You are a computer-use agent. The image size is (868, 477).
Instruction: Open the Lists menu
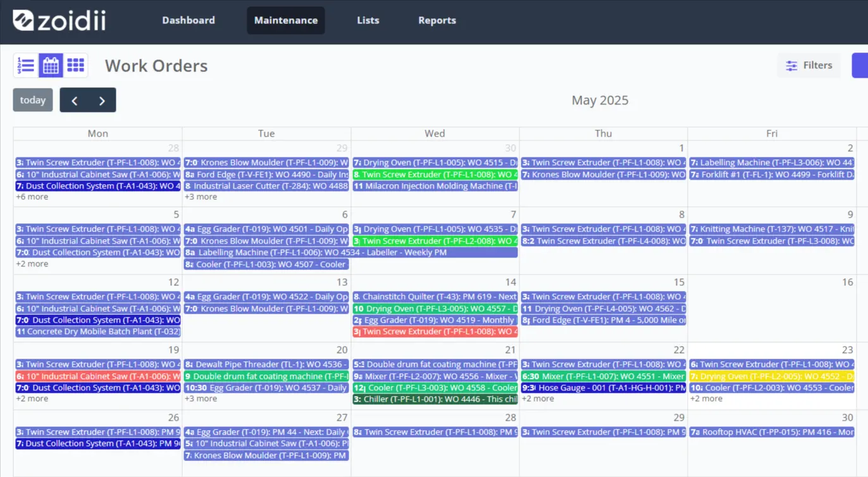[x=368, y=20]
